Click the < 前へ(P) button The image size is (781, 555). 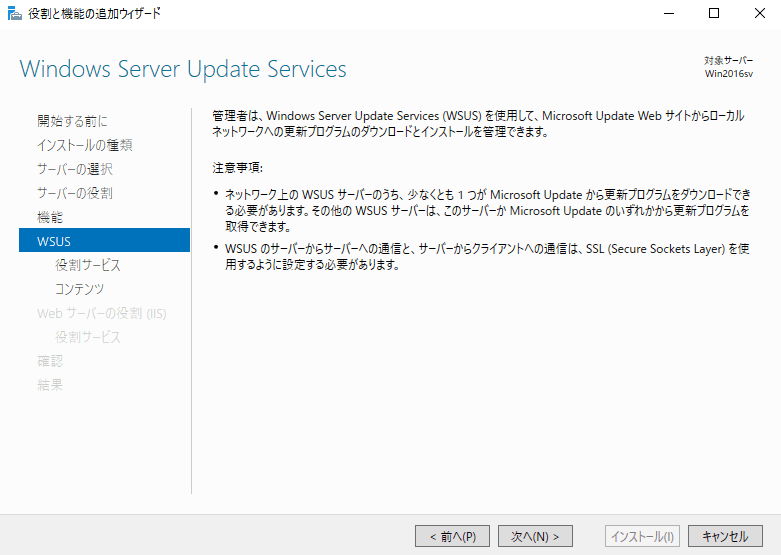[x=452, y=536]
